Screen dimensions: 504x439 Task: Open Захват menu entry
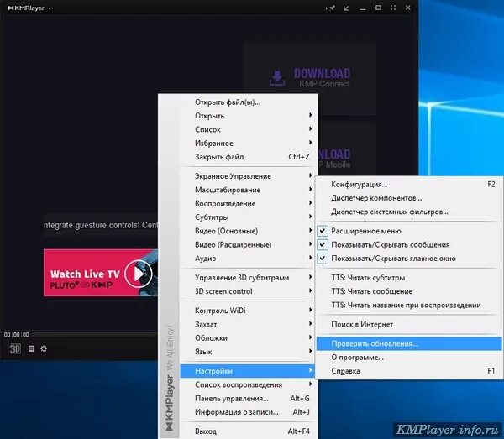point(249,324)
